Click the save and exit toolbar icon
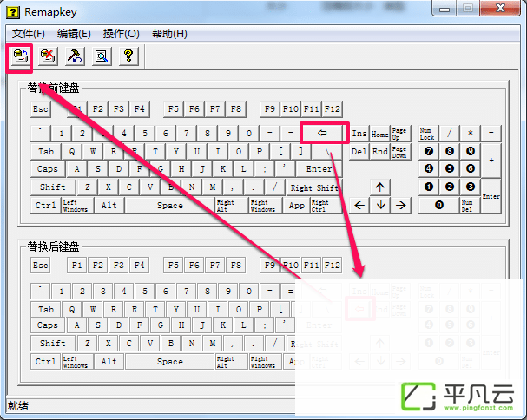This screenshot has width=527, height=420. [21, 56]
